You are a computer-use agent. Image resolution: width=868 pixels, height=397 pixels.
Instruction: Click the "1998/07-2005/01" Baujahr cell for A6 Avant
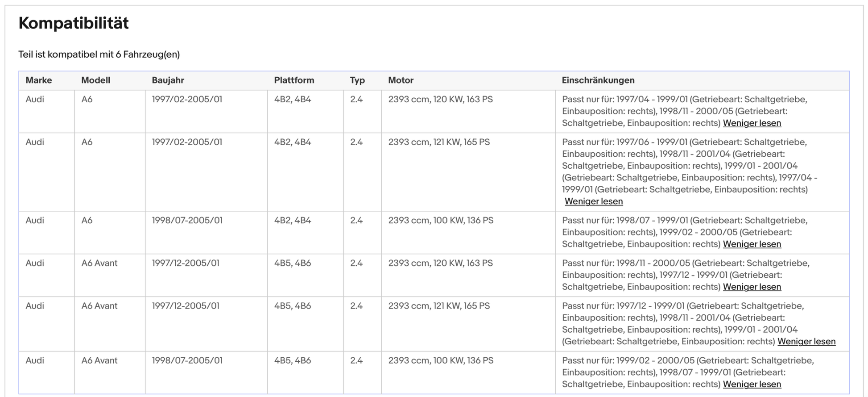click(186, 360)
